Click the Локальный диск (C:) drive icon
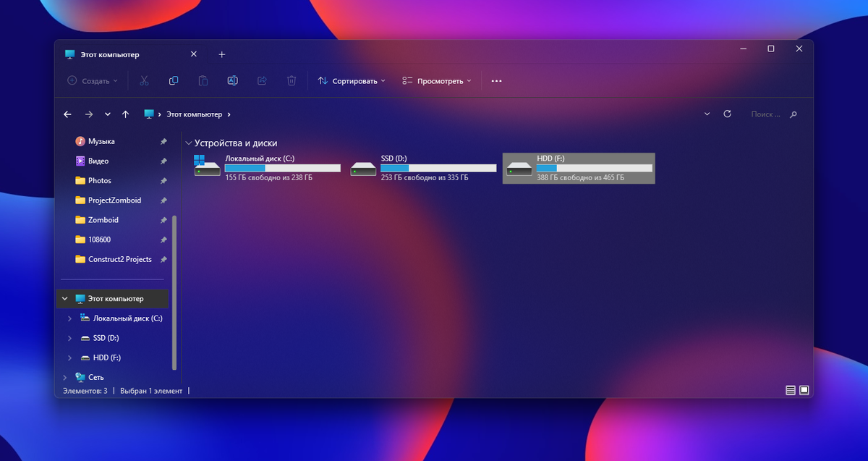 pos(207,165)
